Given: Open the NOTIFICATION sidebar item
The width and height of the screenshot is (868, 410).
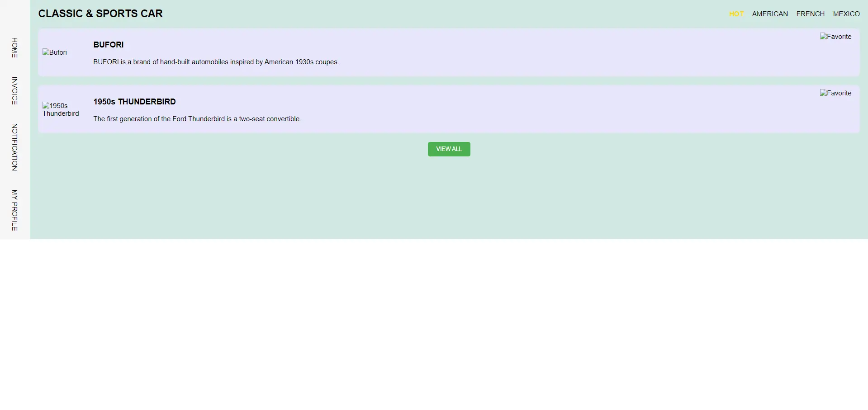Looking at the screenshot, I should (14, 147).
